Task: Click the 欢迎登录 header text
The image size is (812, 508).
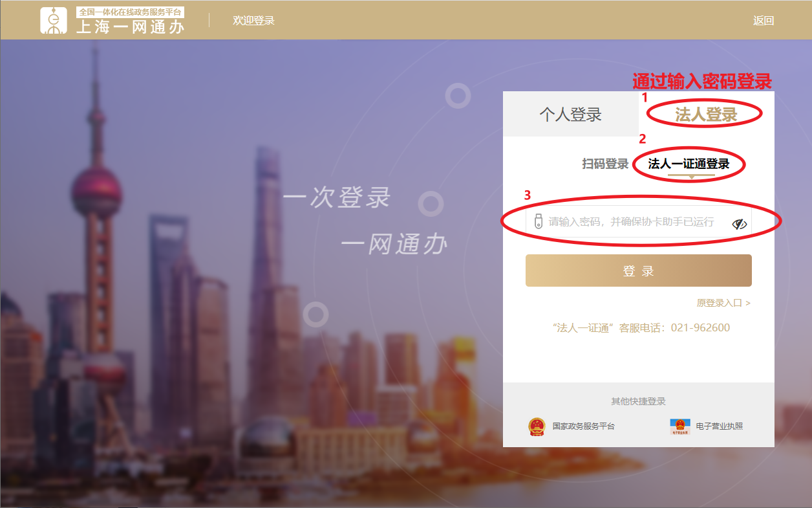Action: [253, 21]
